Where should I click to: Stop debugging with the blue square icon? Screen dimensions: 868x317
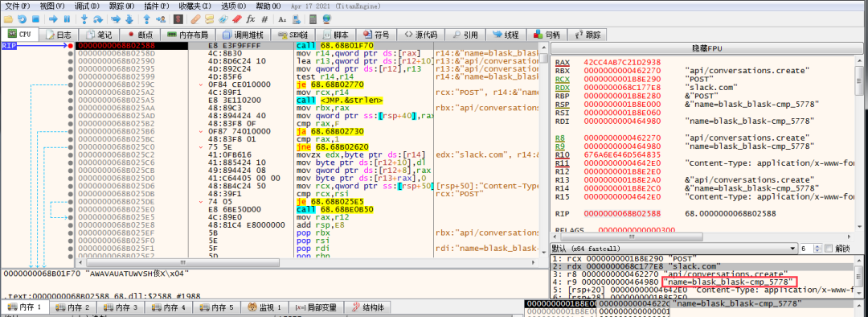35,19
